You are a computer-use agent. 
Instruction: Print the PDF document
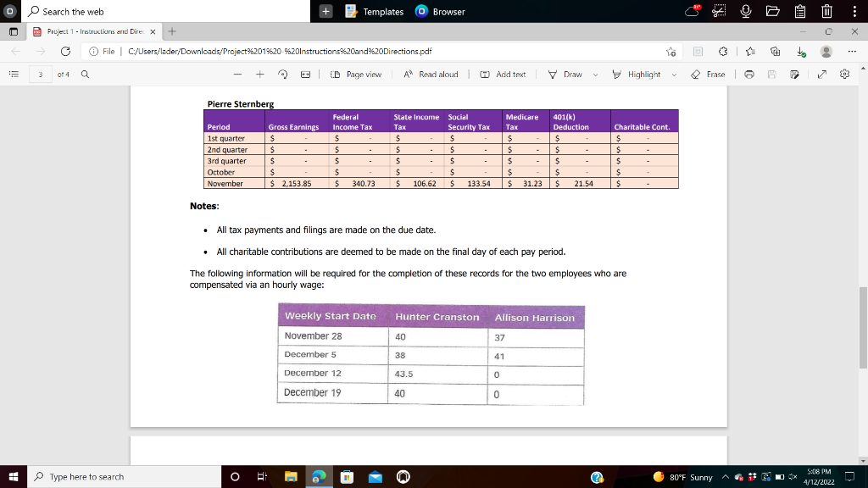(x=749, y=75)
